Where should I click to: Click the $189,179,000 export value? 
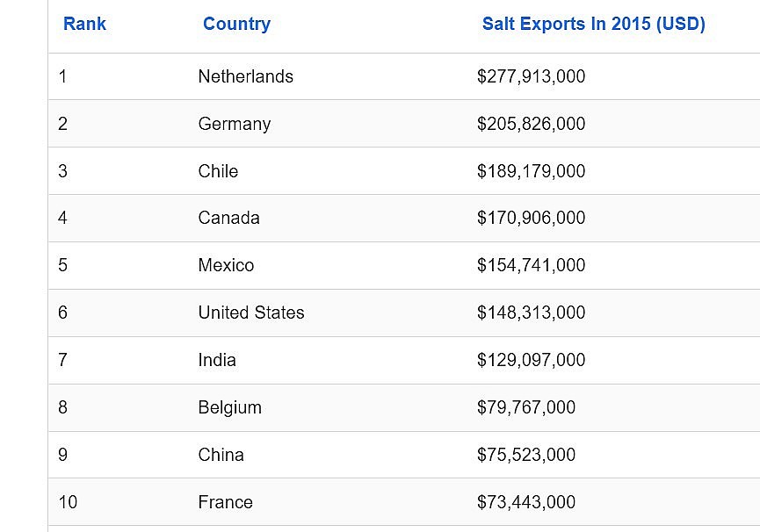tap(531, 171)
